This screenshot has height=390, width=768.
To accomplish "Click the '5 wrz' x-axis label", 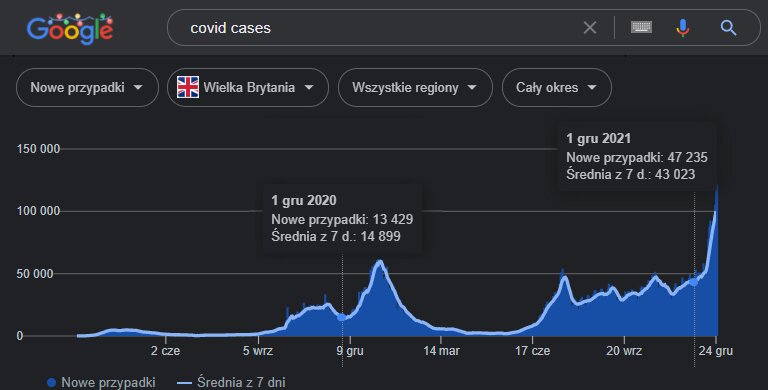I will [258, 351].
